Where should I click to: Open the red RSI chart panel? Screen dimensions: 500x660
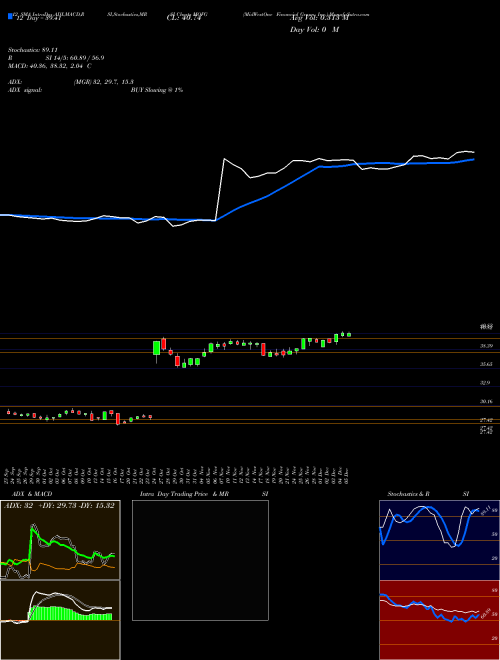click(439, 620)
